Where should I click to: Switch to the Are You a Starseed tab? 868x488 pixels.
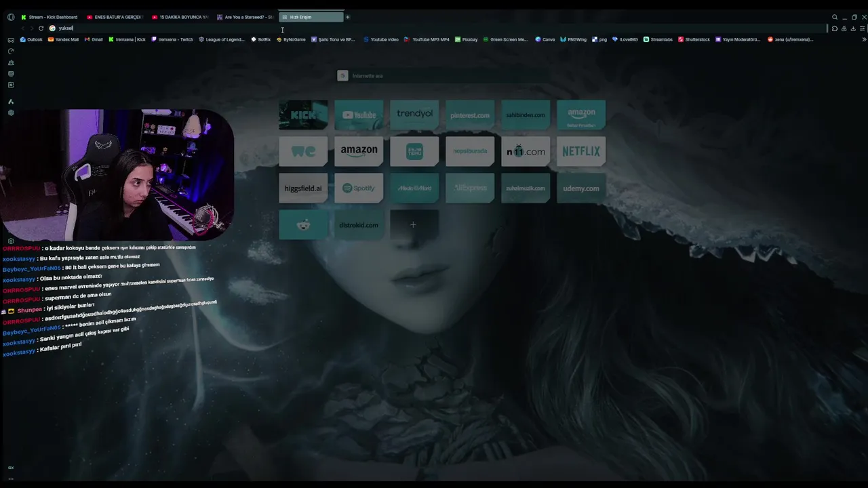click(245, 17)
